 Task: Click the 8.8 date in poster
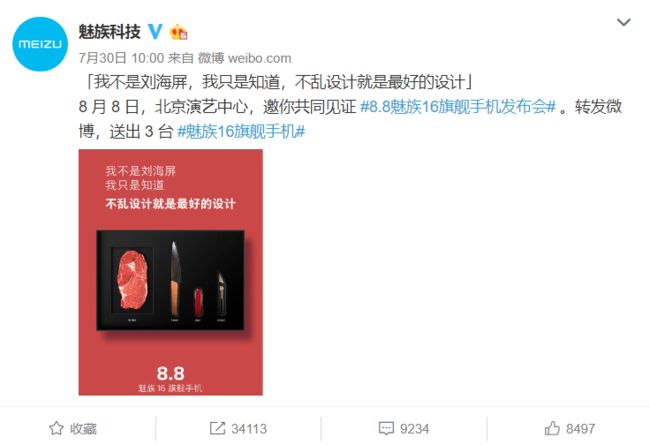[x=170, y=373]
